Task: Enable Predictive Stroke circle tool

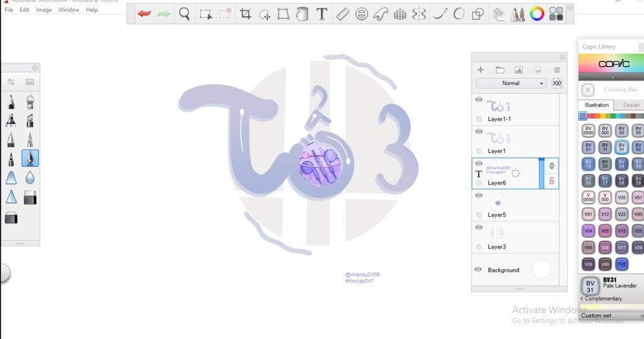Action: pos(458,14)
